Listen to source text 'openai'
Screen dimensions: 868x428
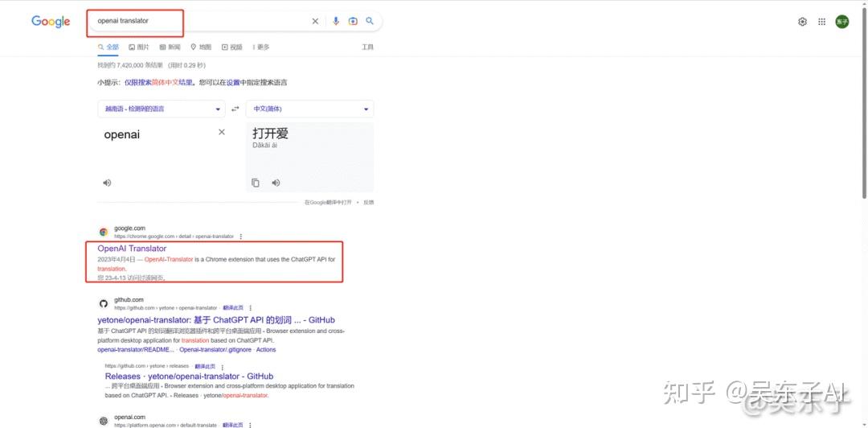tap(107, 183)
